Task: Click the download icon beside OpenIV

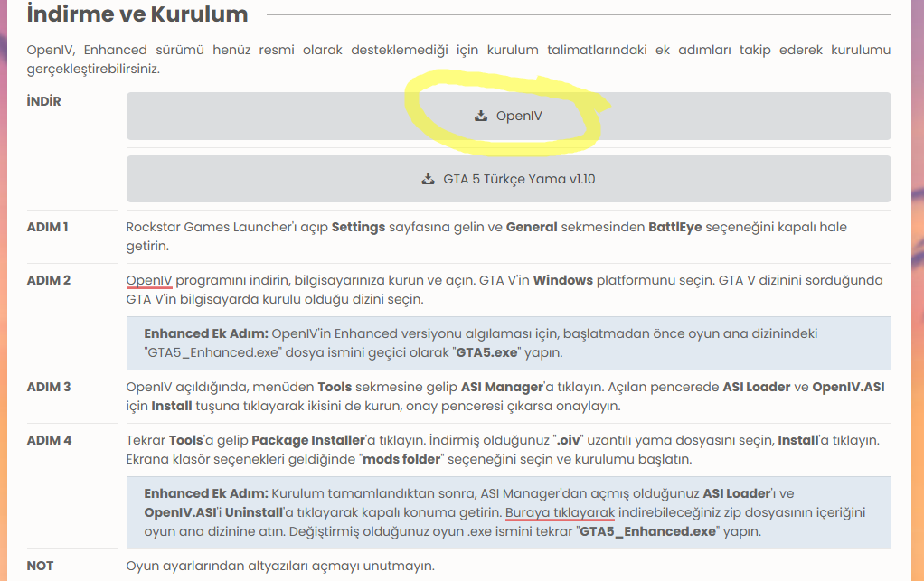Action: 481,116
